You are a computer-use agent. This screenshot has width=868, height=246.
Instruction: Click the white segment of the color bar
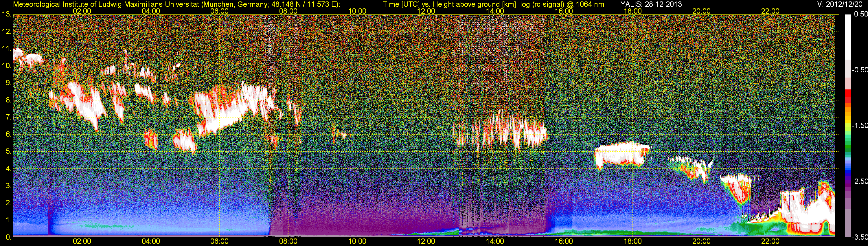coord(847,37)
